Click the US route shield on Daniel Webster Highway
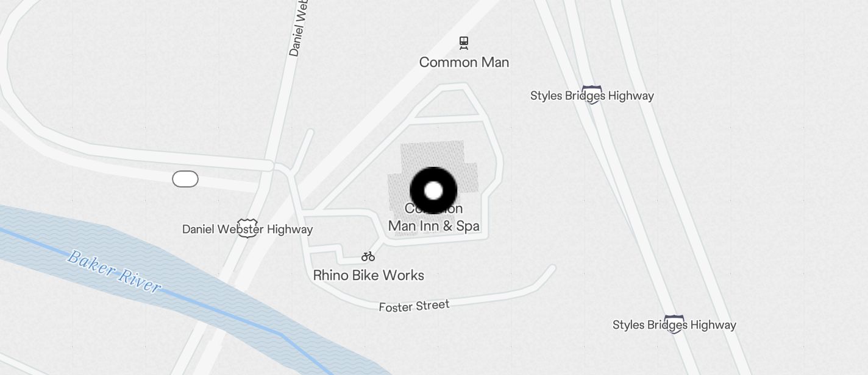Screen dimensions: 868x375 (247, 228)
